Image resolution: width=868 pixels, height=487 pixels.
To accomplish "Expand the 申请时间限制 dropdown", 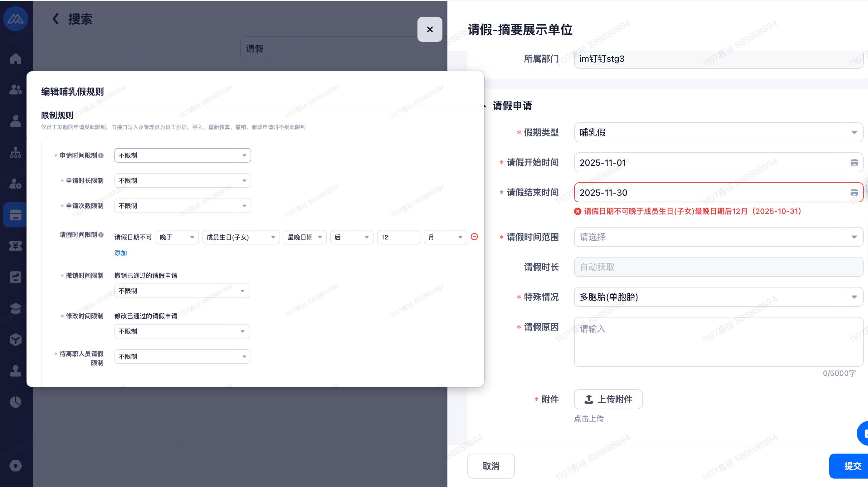I will [182, 155].
